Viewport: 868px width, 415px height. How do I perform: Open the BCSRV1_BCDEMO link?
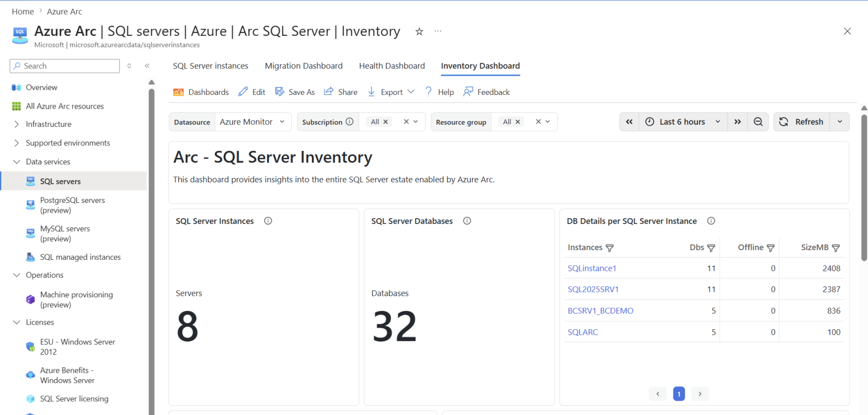click(x=601, y=311)
